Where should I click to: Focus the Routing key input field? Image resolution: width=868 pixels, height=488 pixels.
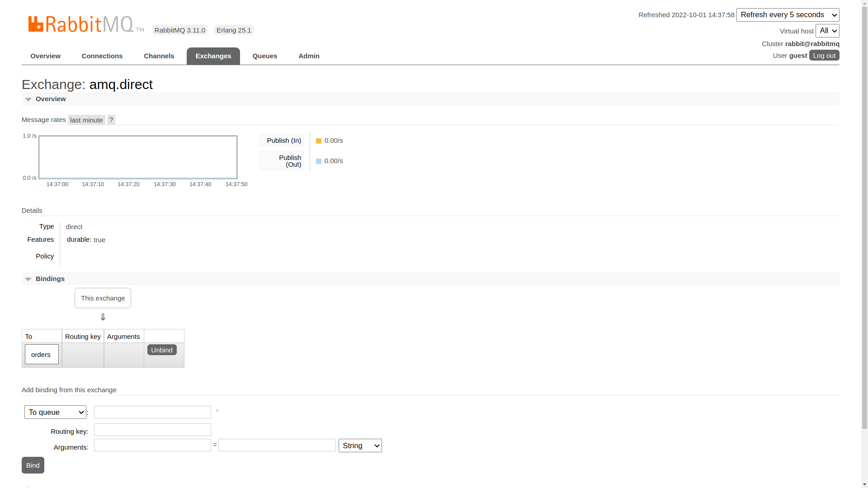pyautogui.click(x=152, y=430)
